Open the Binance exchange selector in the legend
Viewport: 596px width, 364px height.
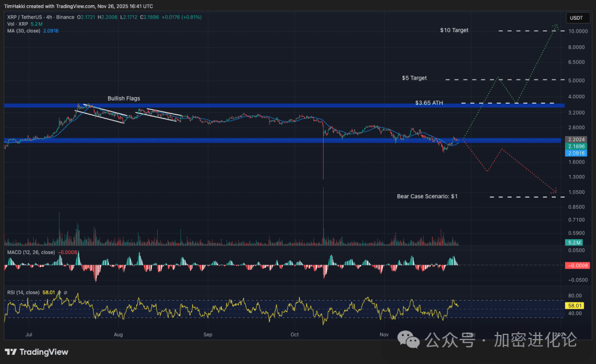(x=66, y=17)
